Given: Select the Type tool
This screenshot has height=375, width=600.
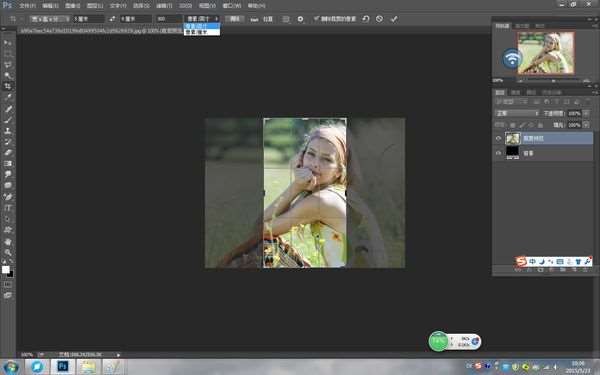Looking at the screenshot, I should (8, 208).
